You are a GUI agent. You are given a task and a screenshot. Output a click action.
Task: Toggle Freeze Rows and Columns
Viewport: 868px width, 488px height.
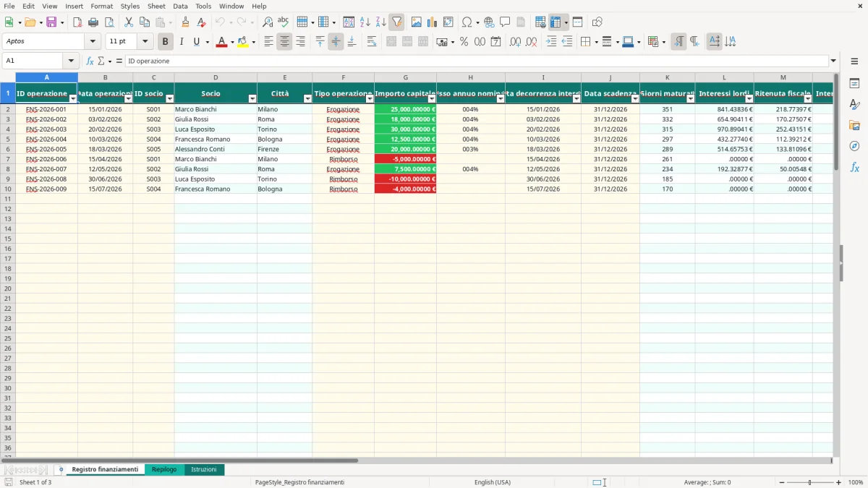click(x=556, y=22)
